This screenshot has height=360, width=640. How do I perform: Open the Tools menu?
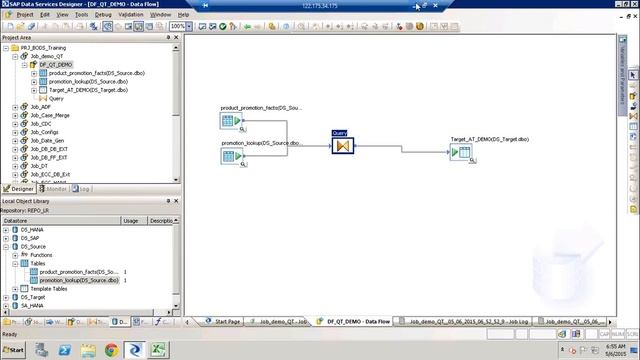pos(81,15)
